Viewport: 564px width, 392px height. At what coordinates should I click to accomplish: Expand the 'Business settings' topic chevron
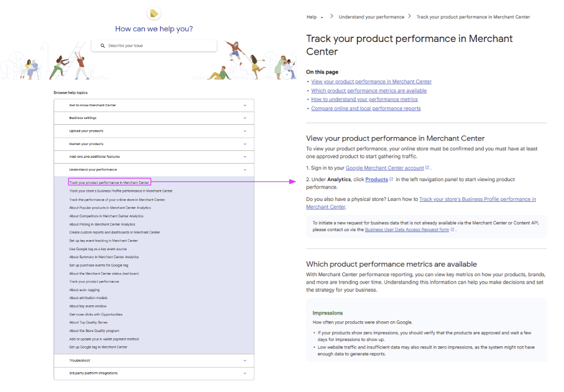click(x=245, y=118)
